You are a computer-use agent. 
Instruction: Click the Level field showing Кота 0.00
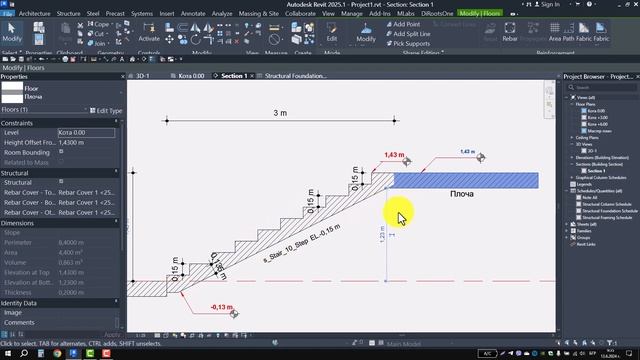point(87,133)
